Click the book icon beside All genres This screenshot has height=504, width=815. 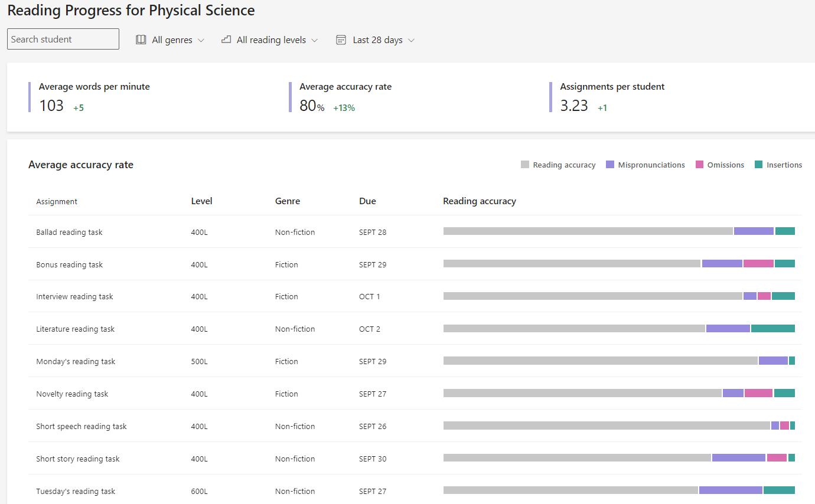click(141, 40)
